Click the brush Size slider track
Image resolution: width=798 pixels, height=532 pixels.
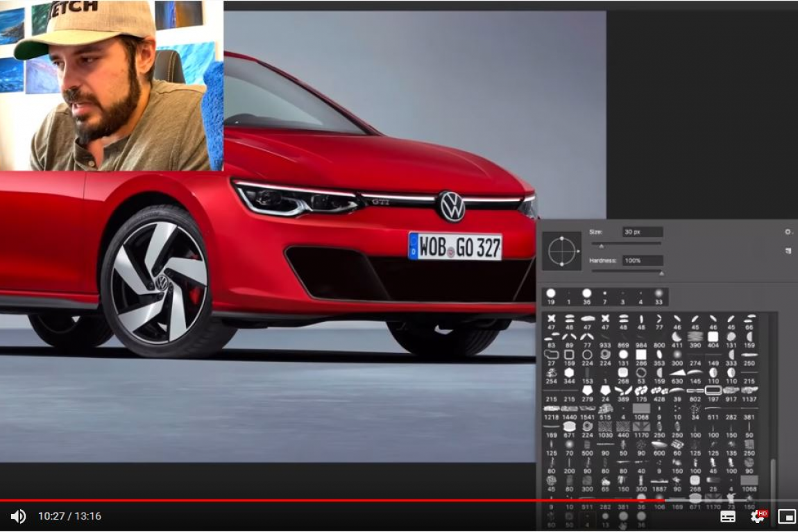pos(628,244)
